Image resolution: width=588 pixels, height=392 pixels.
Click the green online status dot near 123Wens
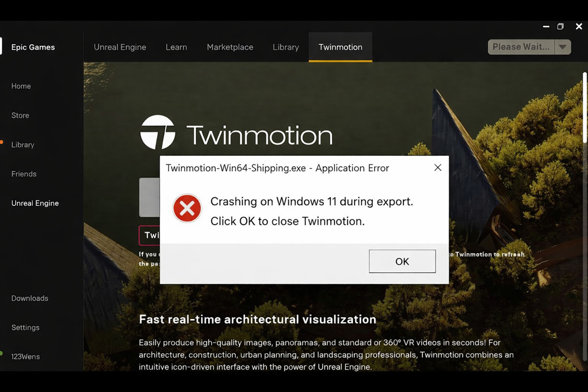(x=1, y=353)
